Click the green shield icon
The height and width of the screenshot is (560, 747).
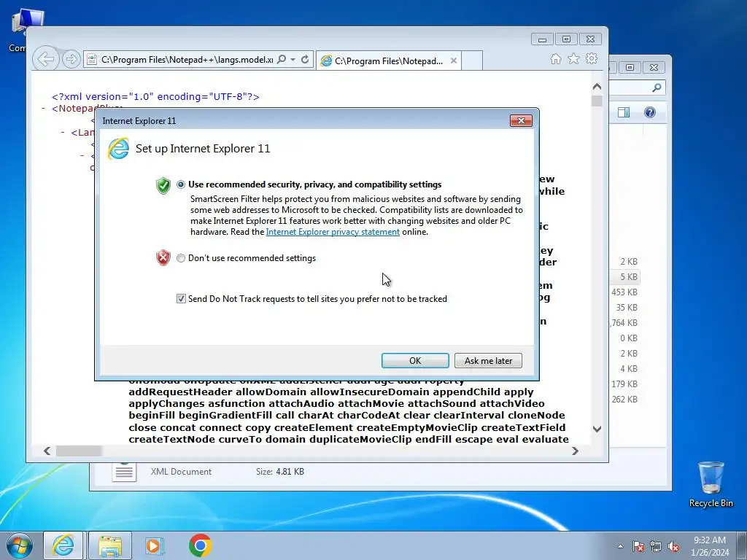point(163,185)
